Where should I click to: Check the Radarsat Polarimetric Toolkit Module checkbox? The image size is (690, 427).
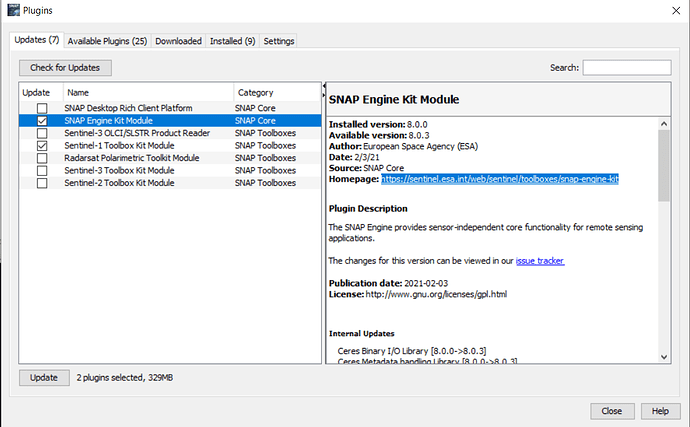click(x=42, y=158)
